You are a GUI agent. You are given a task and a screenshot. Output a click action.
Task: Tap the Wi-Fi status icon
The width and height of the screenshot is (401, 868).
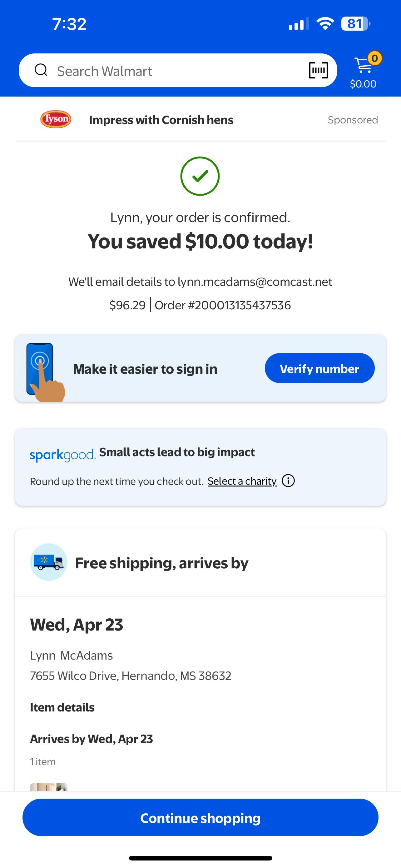click(325, 23)
